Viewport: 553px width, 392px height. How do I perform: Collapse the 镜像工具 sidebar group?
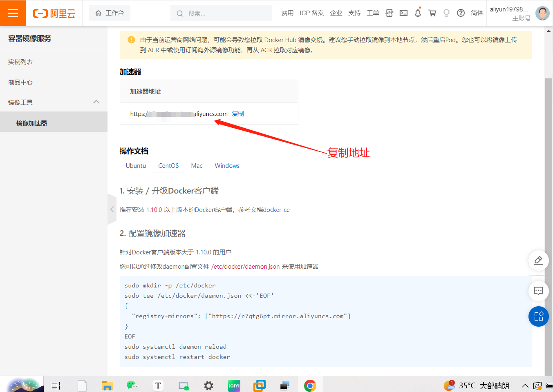click(x=54, y=102)
